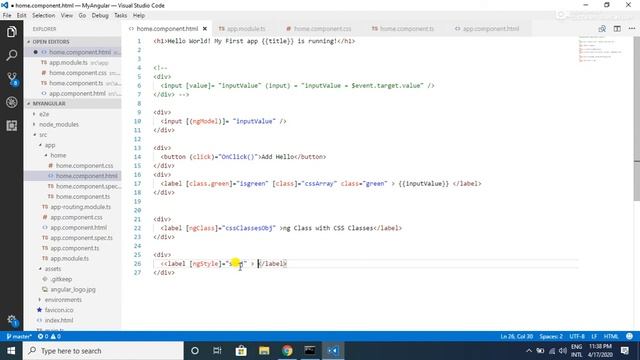Collapse the MYANGULAR project section

point(72,104)
